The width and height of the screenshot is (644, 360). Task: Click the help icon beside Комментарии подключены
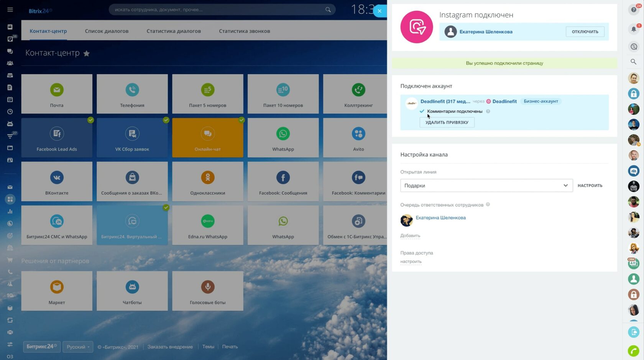(488, 112)
